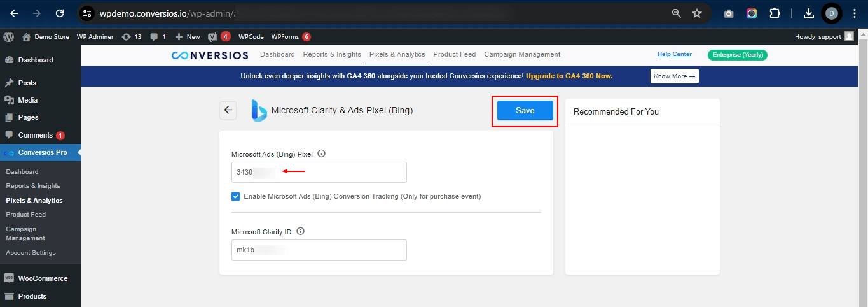The height and width of the screenshot is (307, 868).
Task: Click info icon next to Microsoft Clarity ID
Action: 301,231
